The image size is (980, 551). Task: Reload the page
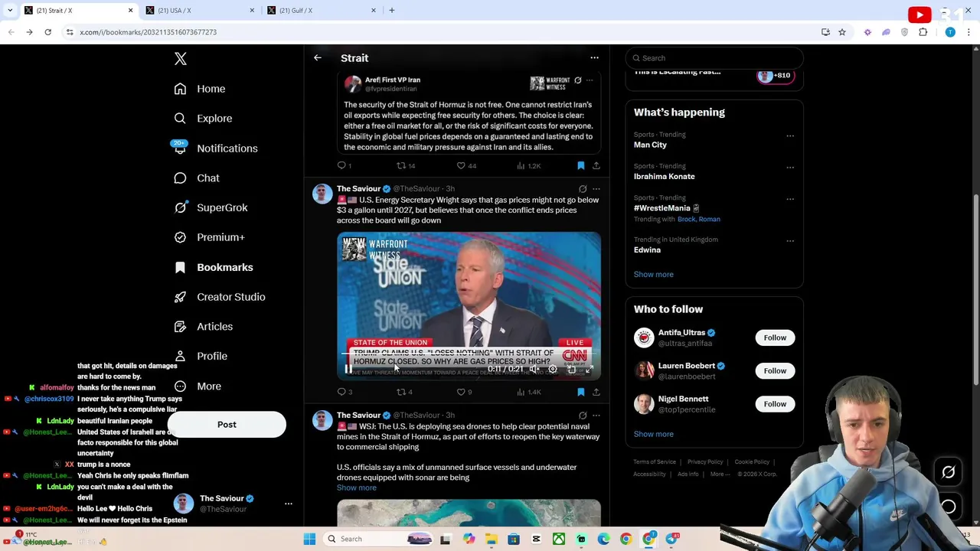point(47,32)
